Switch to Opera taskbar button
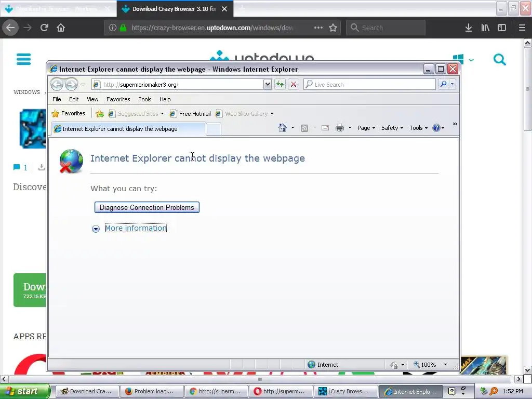 tap(280, 391)
